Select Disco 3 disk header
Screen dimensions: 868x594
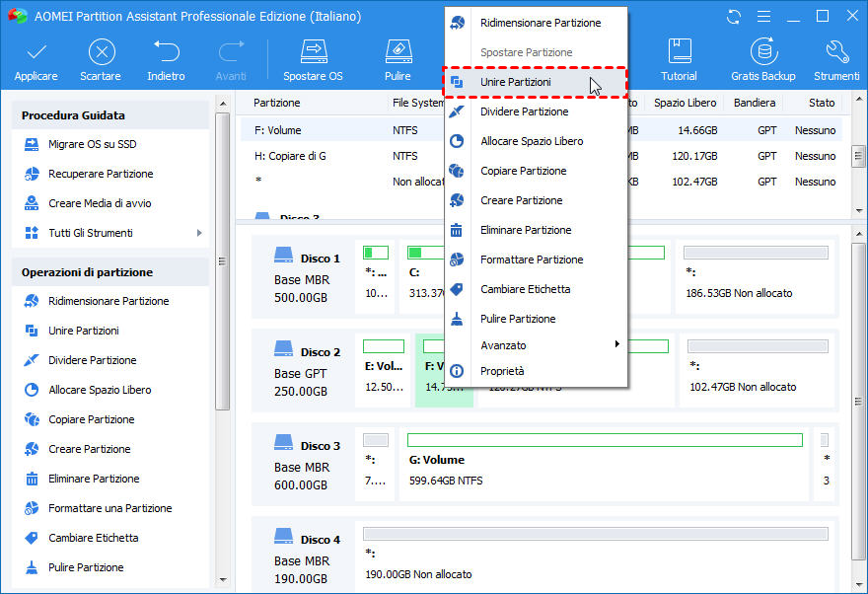click(x=304, y=466)
